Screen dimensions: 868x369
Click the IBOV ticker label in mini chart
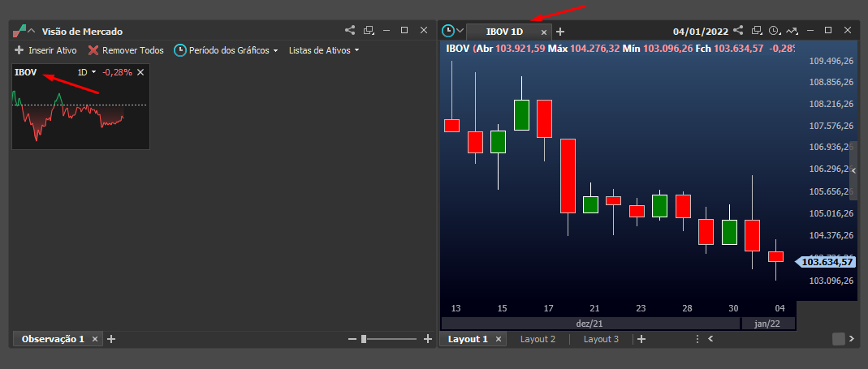[x=25, y=72]
